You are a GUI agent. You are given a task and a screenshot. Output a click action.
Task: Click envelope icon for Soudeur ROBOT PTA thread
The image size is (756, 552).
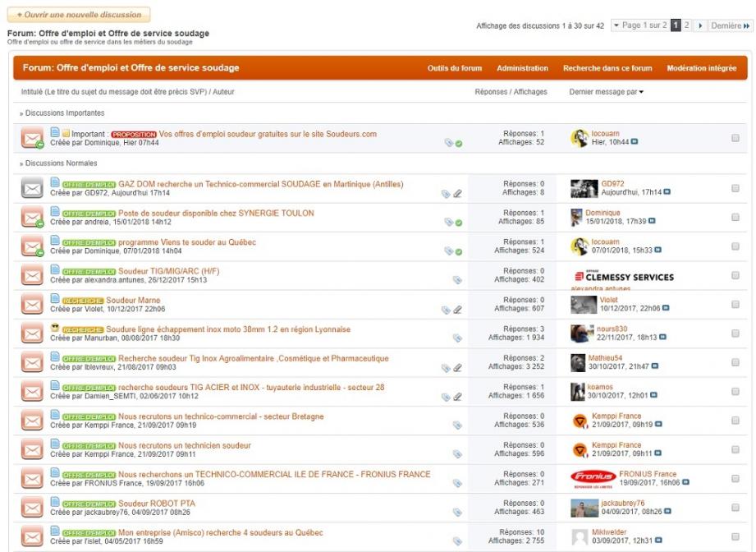pyautogui.click(x=32, y=508)
